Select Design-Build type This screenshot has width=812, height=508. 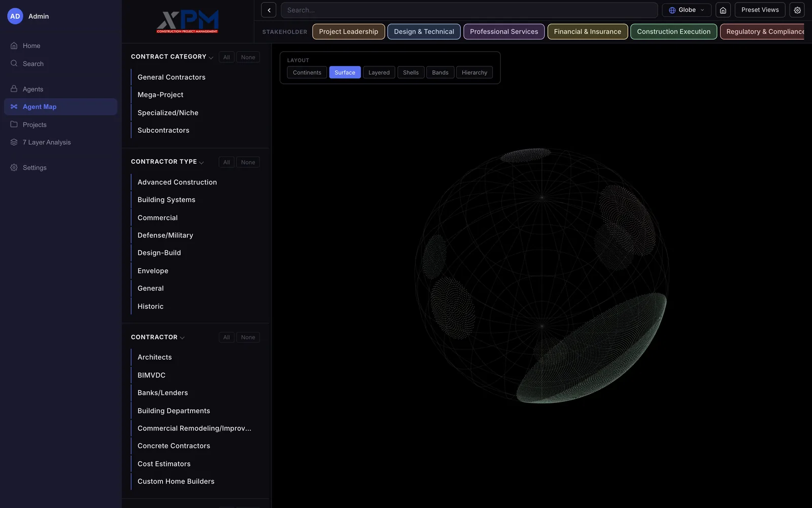point(195,253)
